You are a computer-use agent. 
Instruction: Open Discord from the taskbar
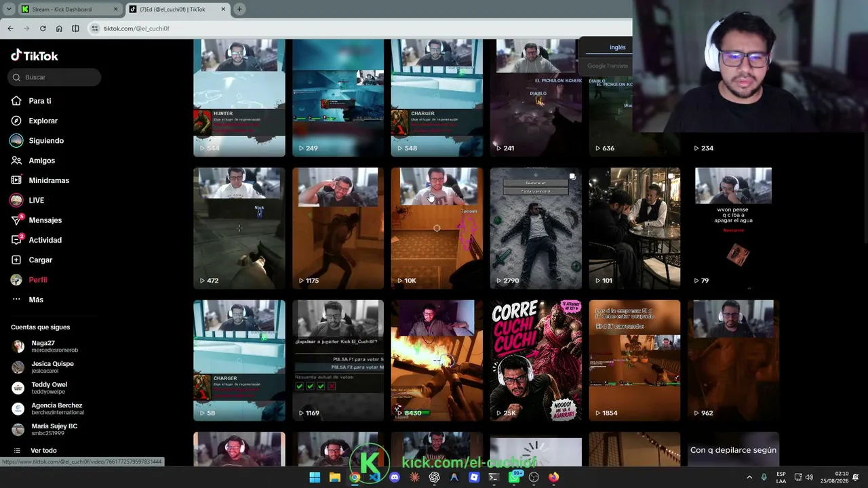(395, 477)
